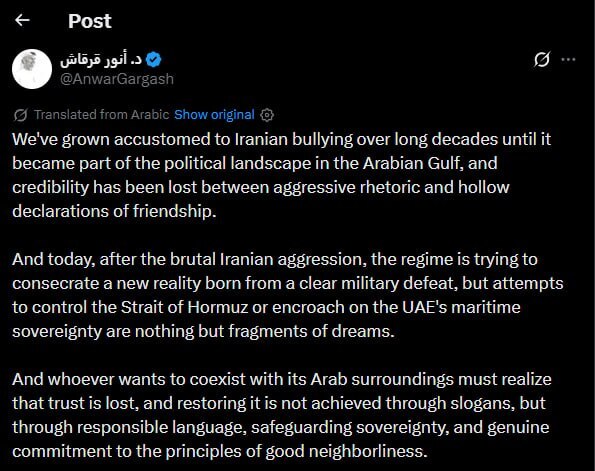Viewport: 595px width, 471px height.
Task: Open translation settings gear icon
Action: point(267,115)
